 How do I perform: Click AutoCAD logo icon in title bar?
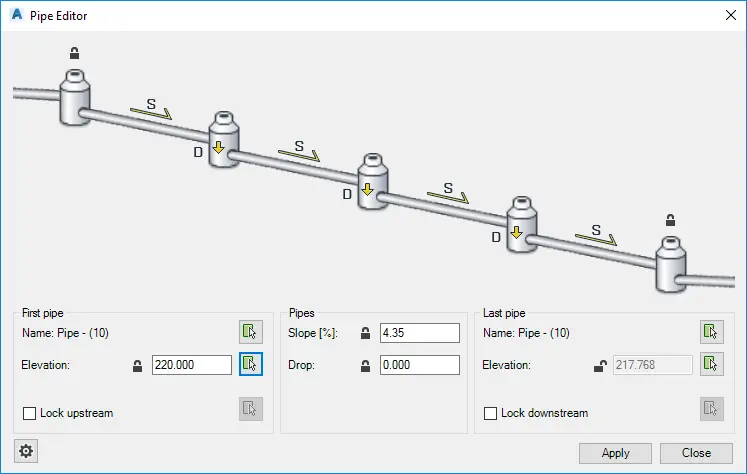click(17, 15)
